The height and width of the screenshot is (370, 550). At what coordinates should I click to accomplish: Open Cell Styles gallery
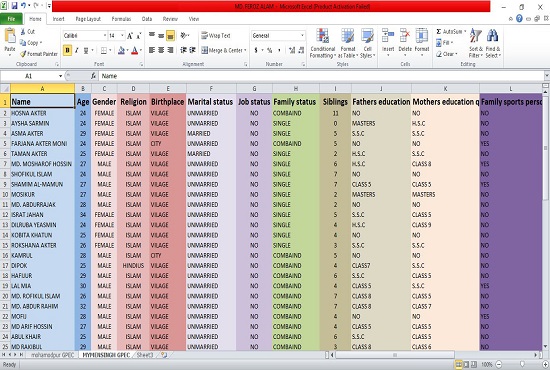pyautogui.click(x=367, y=43)
